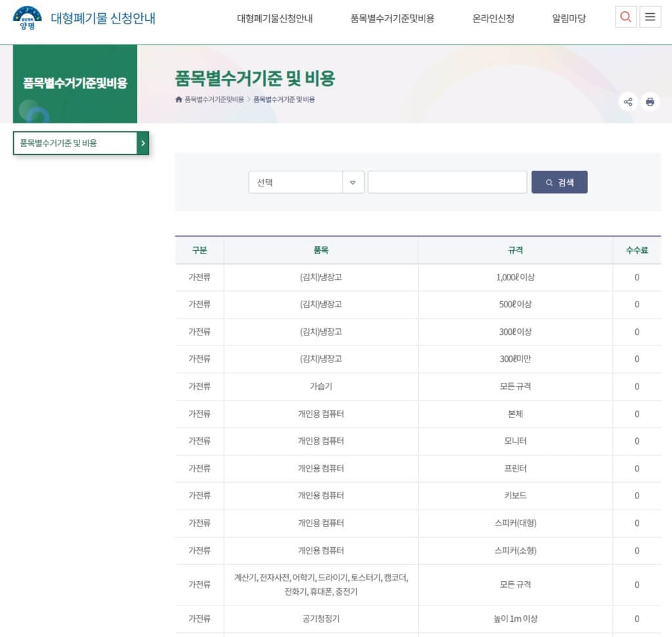Open the search magnifier icon in header
672x637 pixels.
[625, 17]
